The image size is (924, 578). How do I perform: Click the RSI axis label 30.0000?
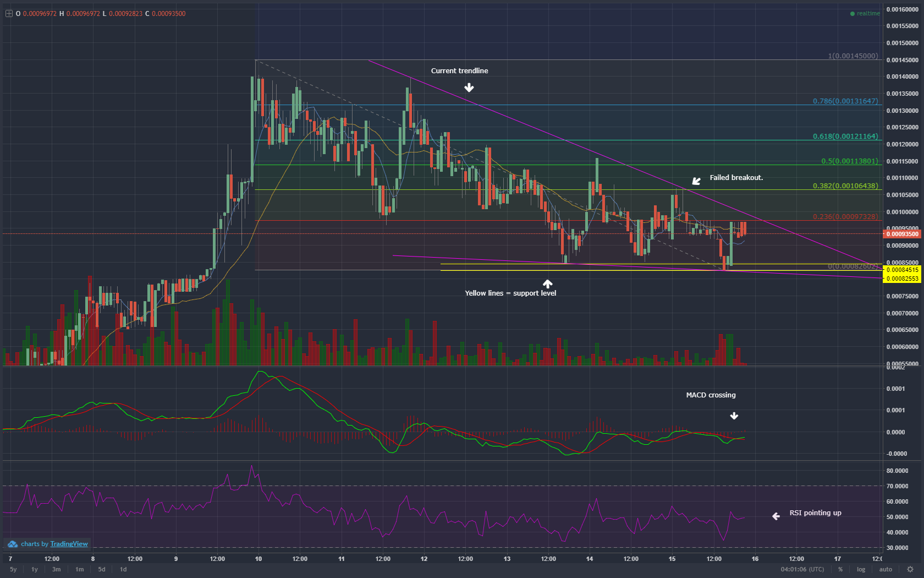point(897,548)
